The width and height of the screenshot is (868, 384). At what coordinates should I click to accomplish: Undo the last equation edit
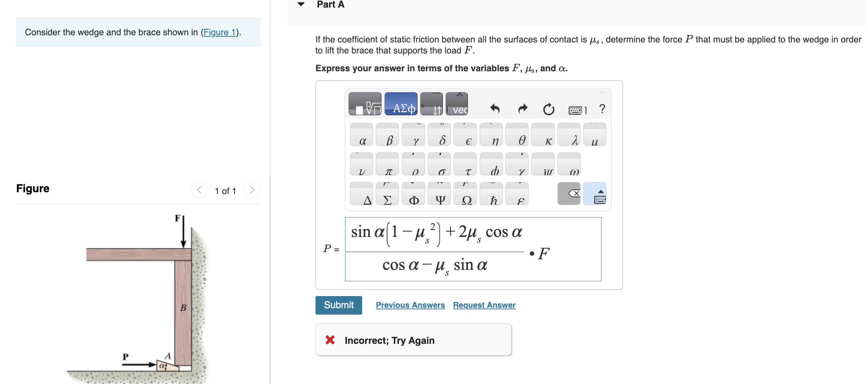[496, 109]
